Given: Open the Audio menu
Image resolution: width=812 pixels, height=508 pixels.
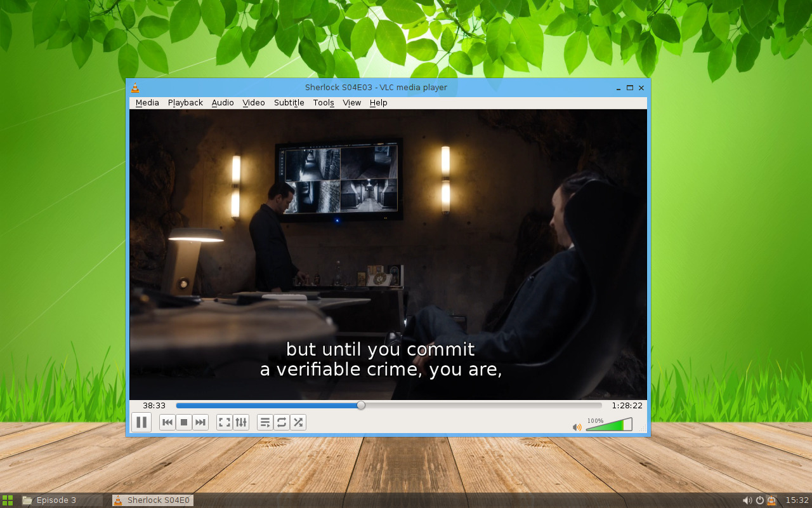Looking at the screenshot, I should 223,102.
